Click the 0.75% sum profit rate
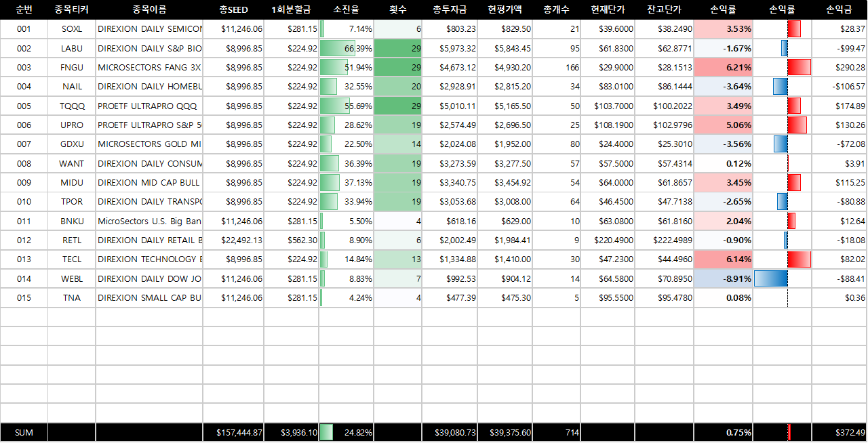The image size is (868, 443). [x=723, y=433]
